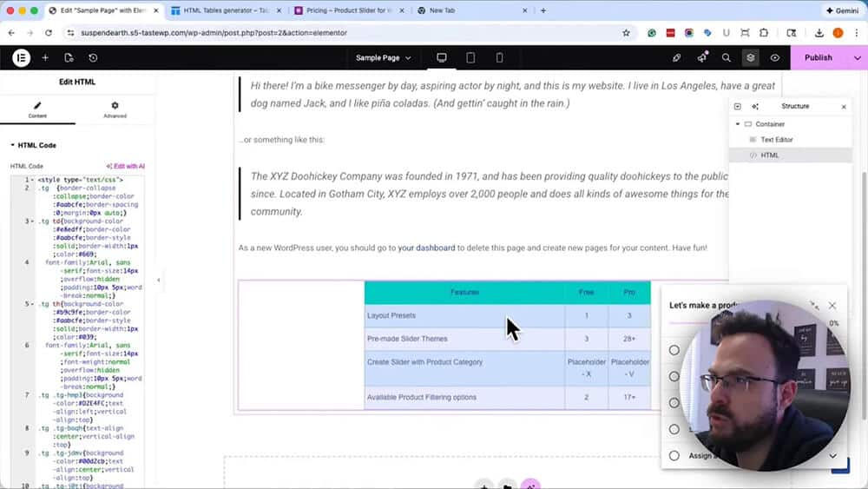
Task: Open the What's New megaphone icon
Action: pos(702,57)
